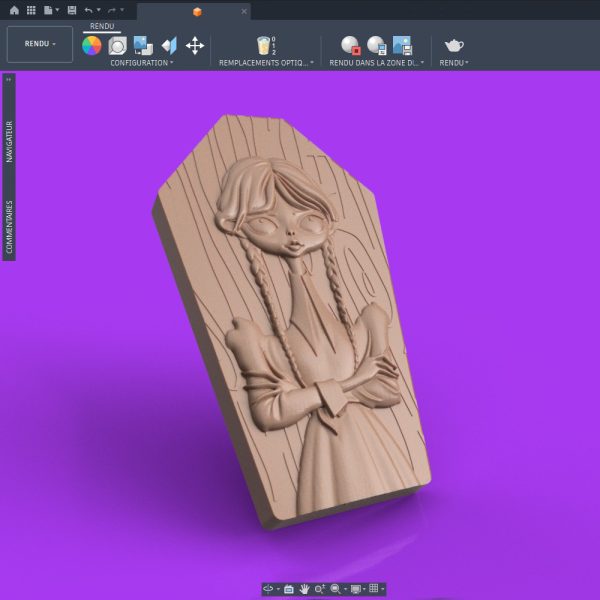Expand the undo history arrow
This screenshot has height=600, width=600.
pyautogui.click(x=99, y=10)
